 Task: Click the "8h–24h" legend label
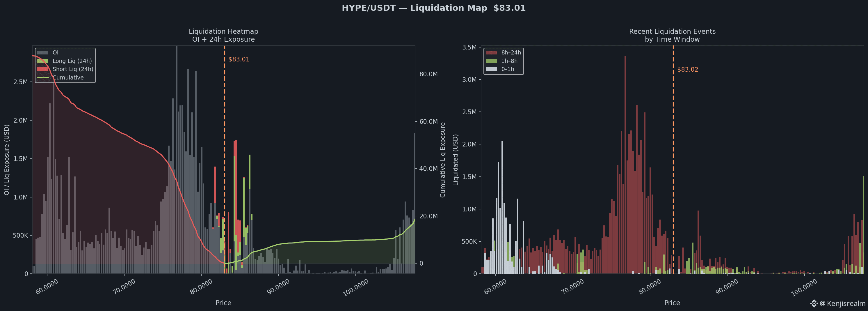tap(511, 53)
